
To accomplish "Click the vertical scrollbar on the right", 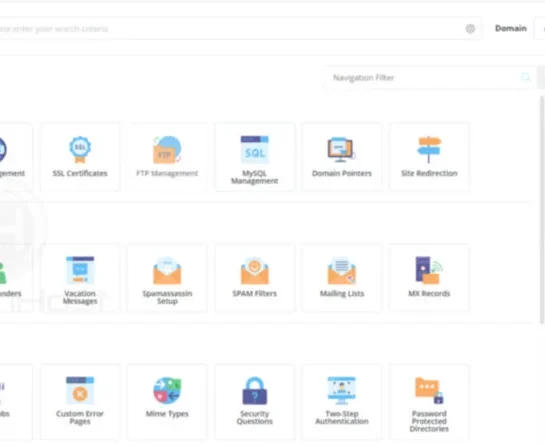I will pos(542,210).
